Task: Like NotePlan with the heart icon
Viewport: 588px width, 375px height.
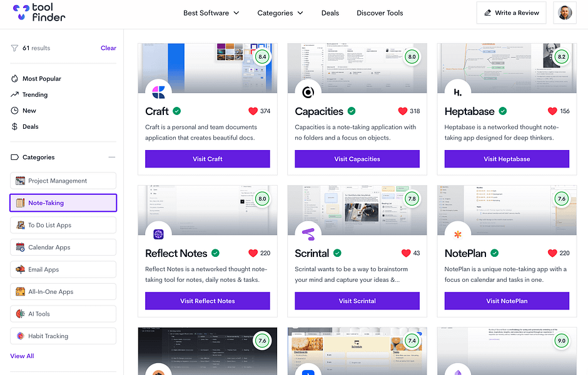Action: pos(552,253)
